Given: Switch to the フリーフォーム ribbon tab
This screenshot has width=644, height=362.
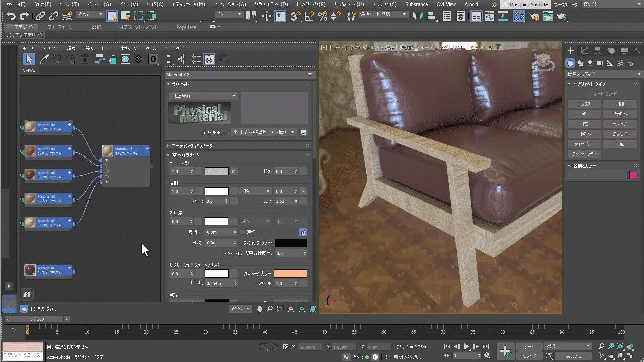Looking at the screenshot, I should coord(59,27).
